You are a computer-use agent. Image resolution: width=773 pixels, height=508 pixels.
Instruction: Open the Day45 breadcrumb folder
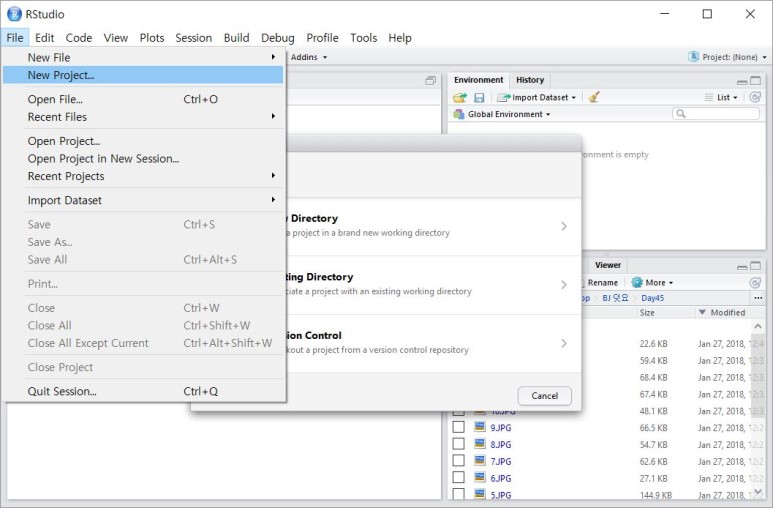tap(652, 298)
